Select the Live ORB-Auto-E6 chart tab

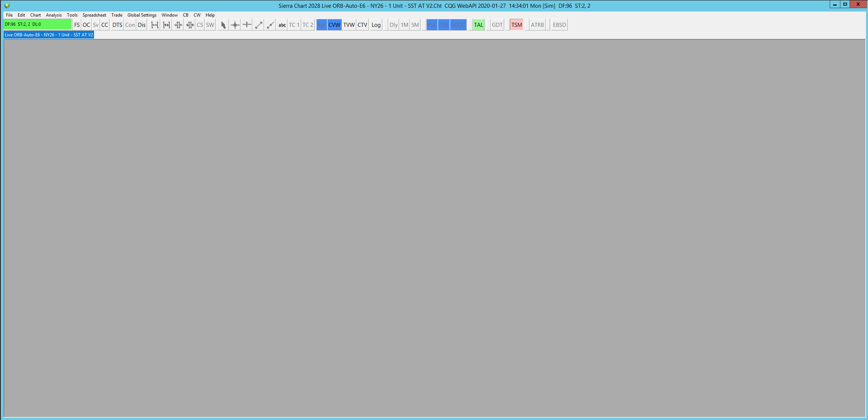(x=49, y=35)
